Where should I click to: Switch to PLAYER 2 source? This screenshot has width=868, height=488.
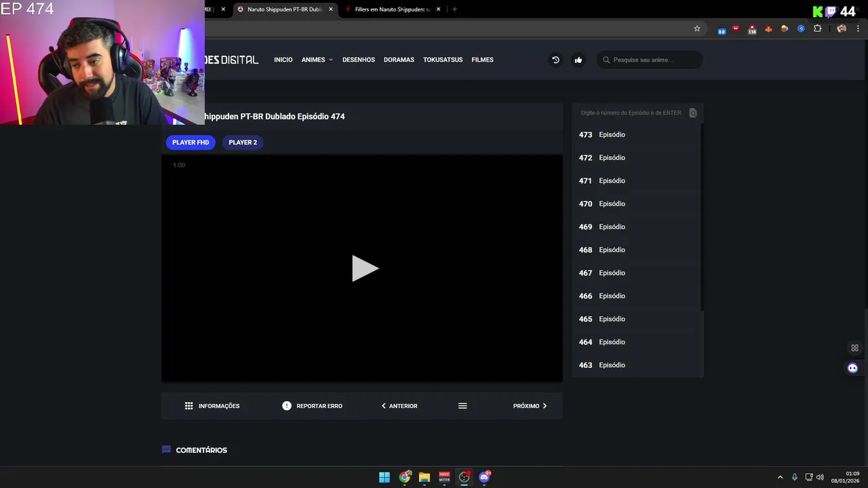point(243,142)
